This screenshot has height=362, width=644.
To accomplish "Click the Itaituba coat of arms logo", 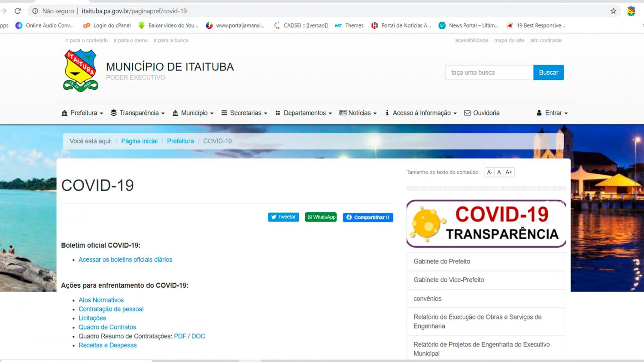I will (80, 70).
